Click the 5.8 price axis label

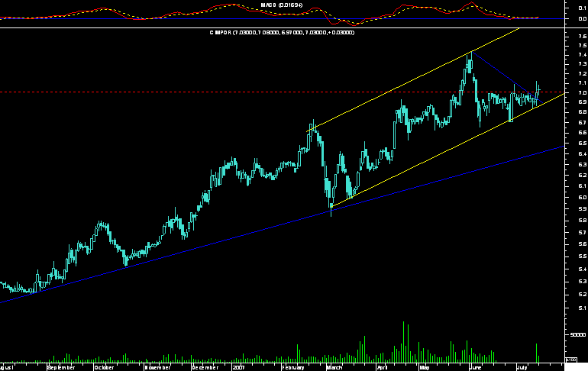(583, 221)
